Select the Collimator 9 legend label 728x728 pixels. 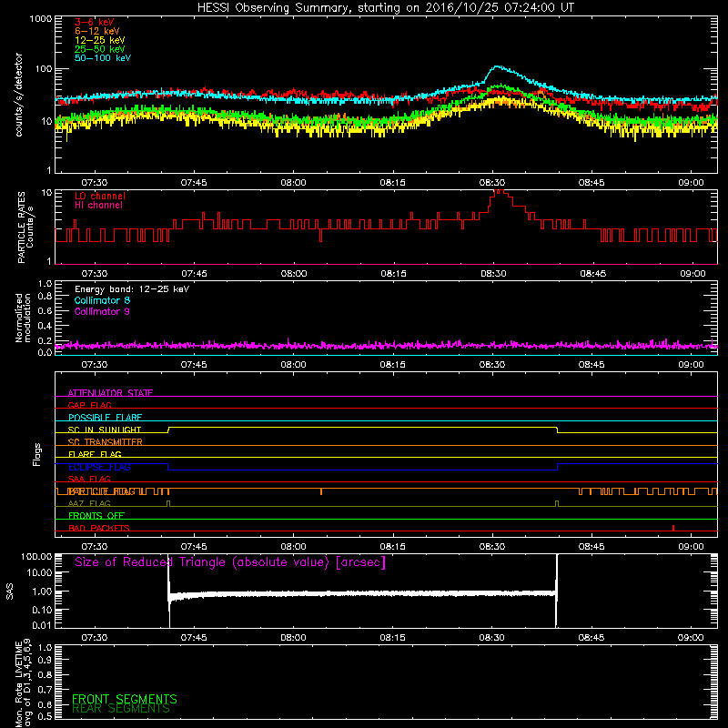[102, 311]
